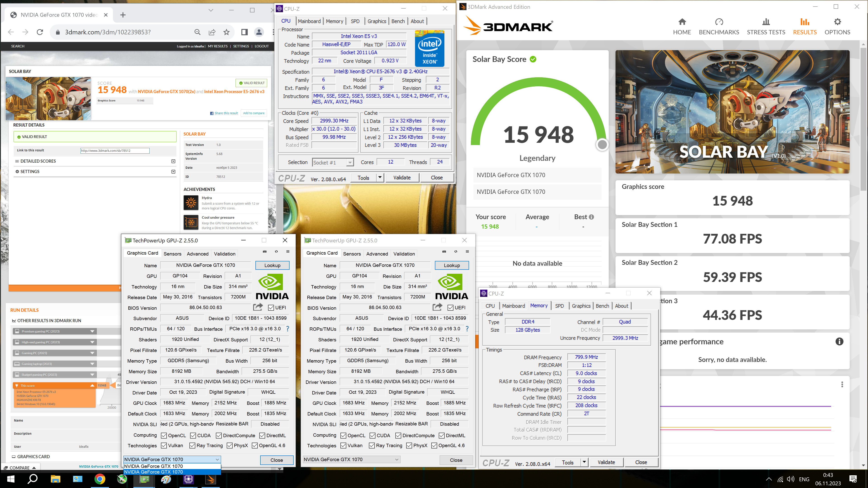This screenshot has width=868, height=488.
Task: Open the MY RESULTS link
Action: (x=218, y=46)
